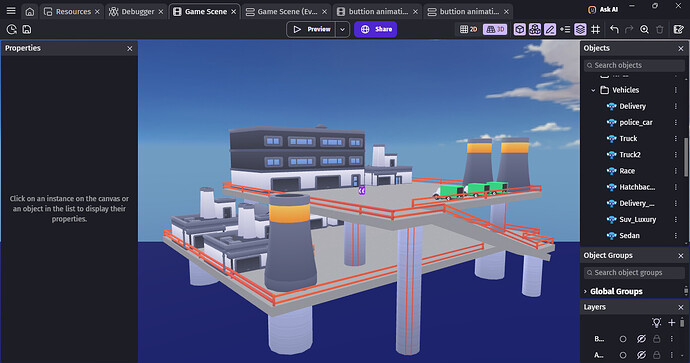The height and width of the screenshot is (363, 690).
Task: Open the main hamburger menu
Action: (x=11, y=11)
